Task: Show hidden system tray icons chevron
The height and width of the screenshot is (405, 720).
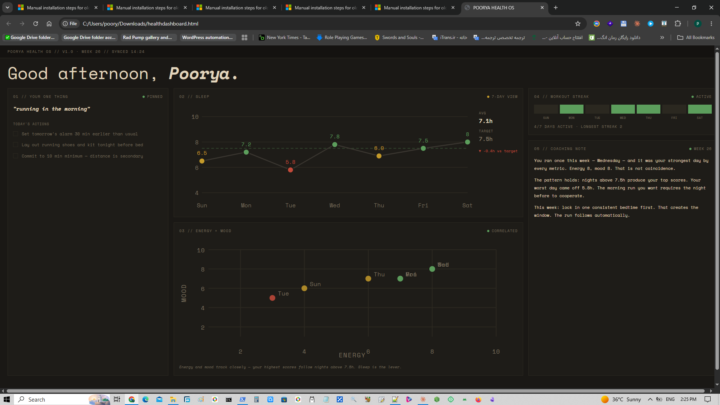Action: (x=650, y=399)
